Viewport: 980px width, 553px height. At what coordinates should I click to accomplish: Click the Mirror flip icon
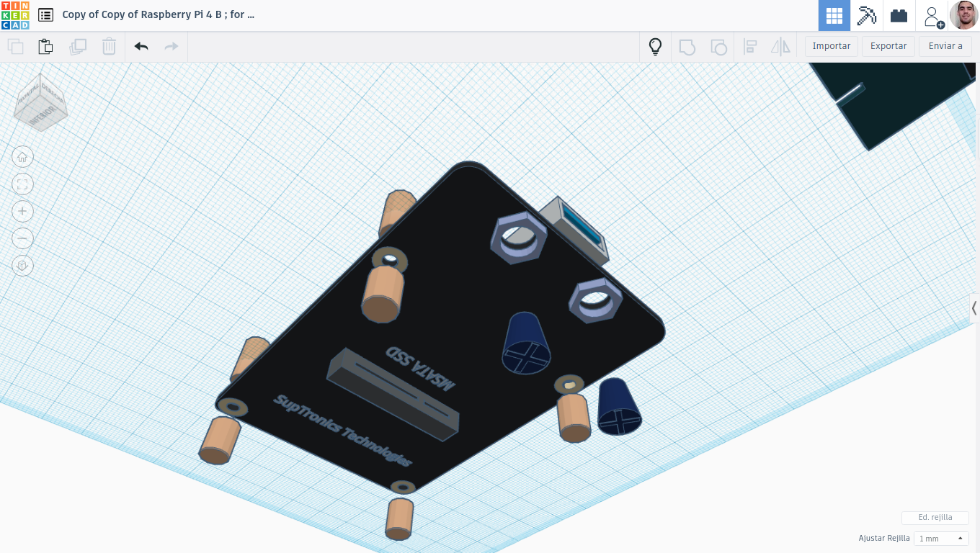click(780, 47)
